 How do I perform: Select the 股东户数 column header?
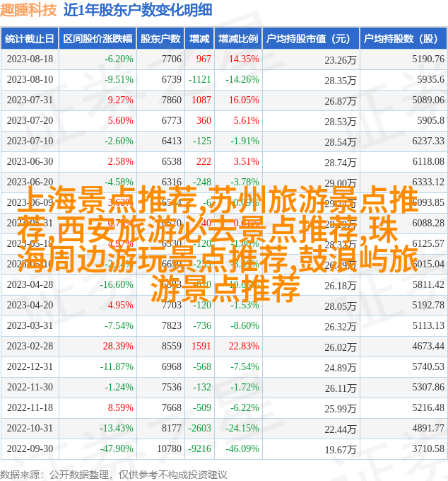160,39
